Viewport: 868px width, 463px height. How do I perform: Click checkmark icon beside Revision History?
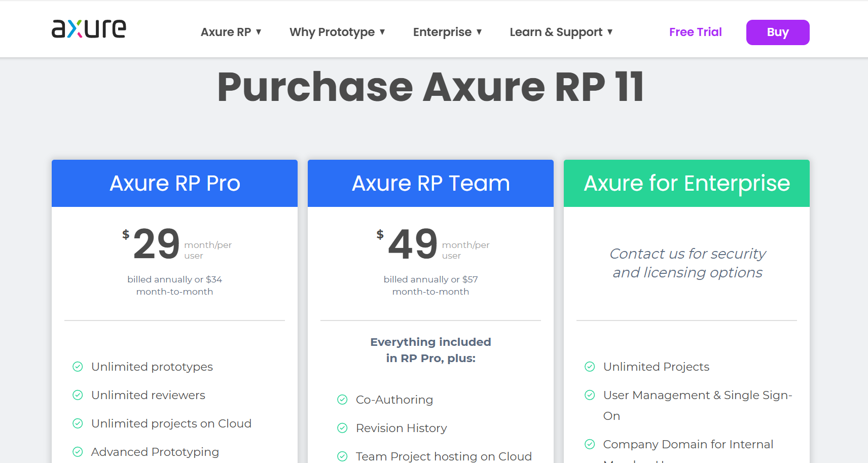(x=342, y=428)
